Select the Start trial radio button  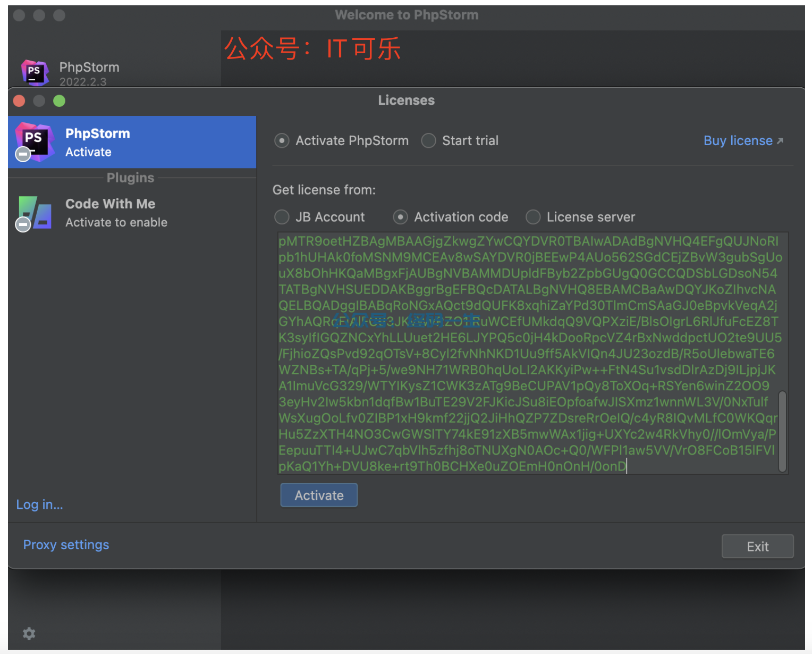pyautogui.click(x=428, y=141)
